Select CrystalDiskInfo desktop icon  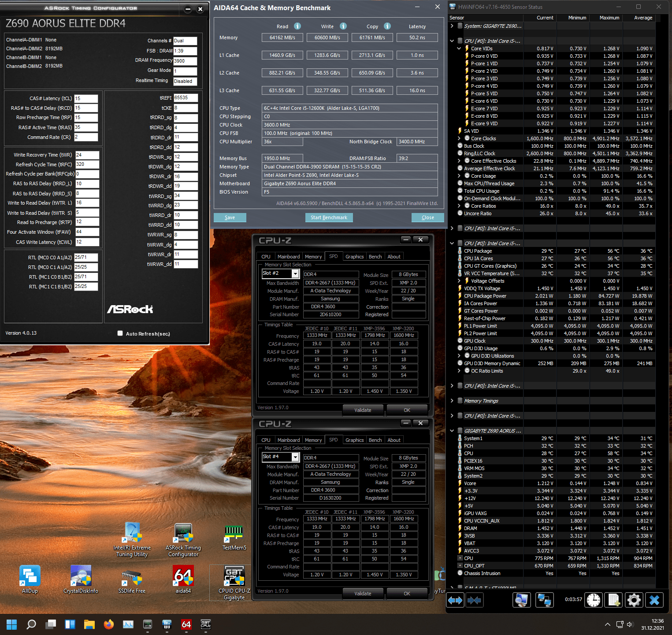pyautogui.click(x=81, y=579)
